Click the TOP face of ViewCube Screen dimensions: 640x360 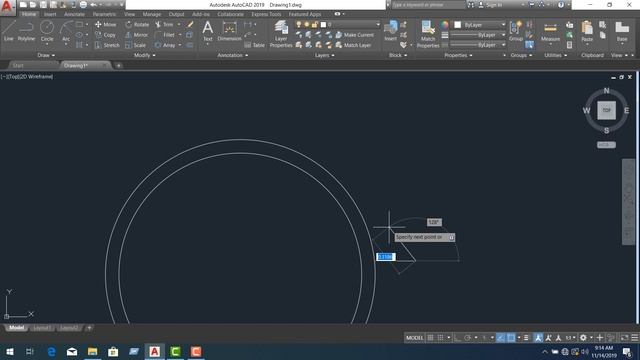click(607, 110)
